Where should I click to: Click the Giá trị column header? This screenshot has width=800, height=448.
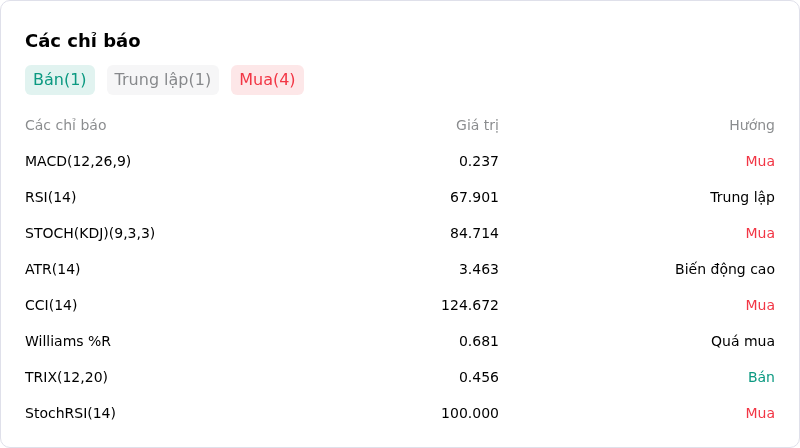[x=477, y=125]
